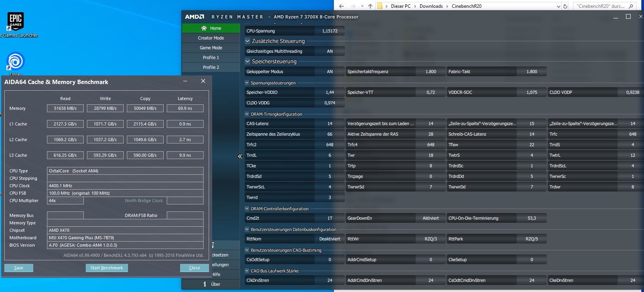Select Home tab in Ryzen Master
This screenshot has width=644, height=292.
pyautogui.click(x=211, y=28)
